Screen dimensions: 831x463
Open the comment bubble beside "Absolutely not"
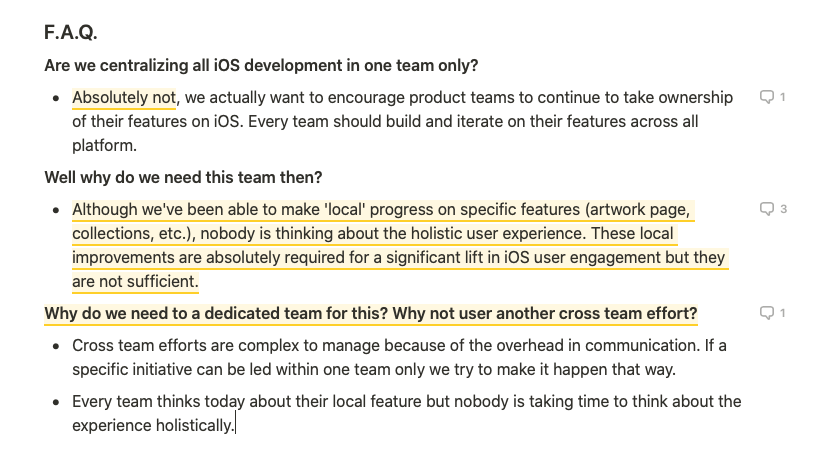pos(772,97)
